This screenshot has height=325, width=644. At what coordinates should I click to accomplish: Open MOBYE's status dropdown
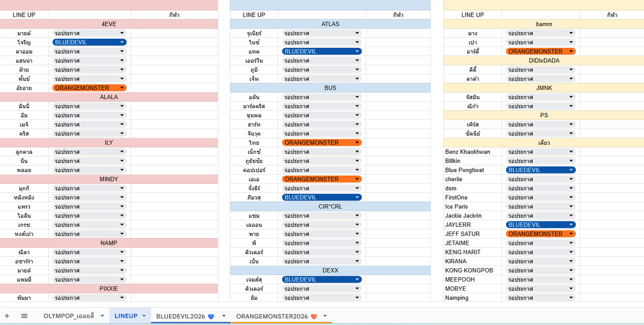point(540,288)
